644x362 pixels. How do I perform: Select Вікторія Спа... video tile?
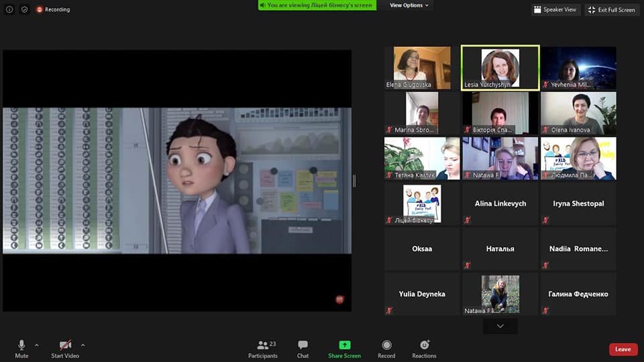[500, 113]
